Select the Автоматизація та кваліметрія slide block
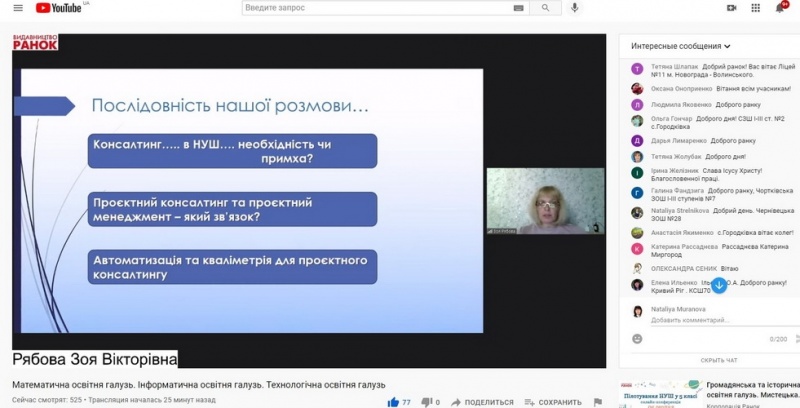The width and height of the screenshot is (800, 408). pyautogui.click(x=233, y=267)
